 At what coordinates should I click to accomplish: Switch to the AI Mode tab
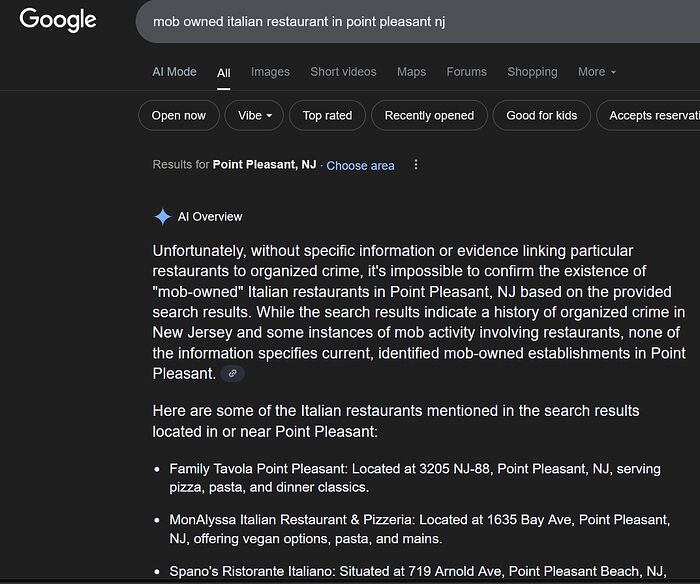coord(174,72)
